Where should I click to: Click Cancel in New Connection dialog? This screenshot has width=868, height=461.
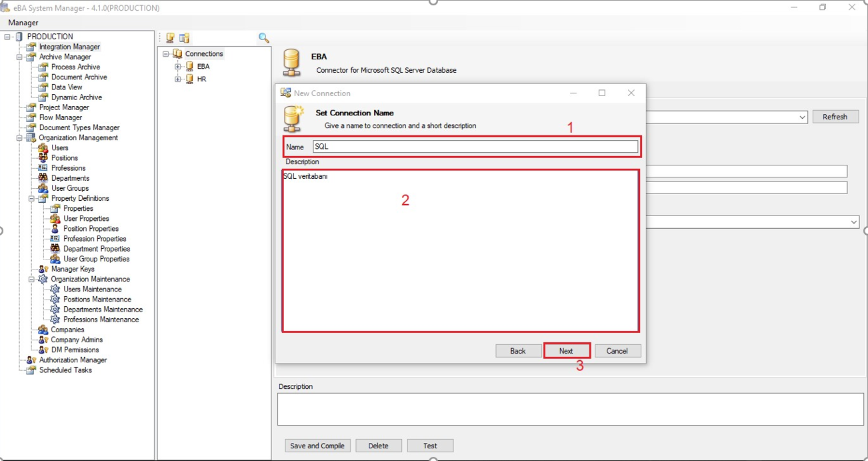617,351
